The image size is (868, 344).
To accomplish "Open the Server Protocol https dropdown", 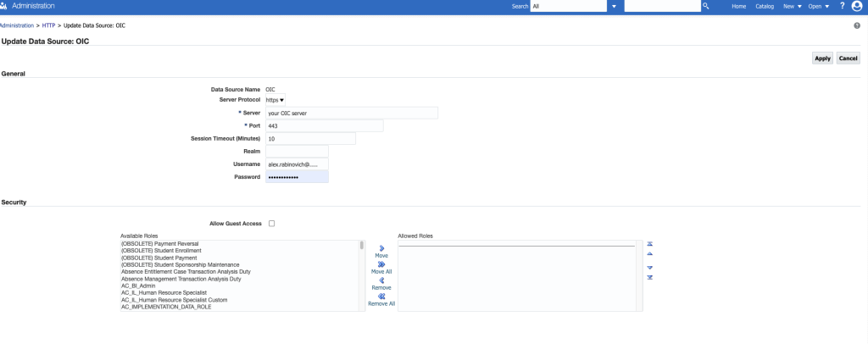I will (275, 100).
